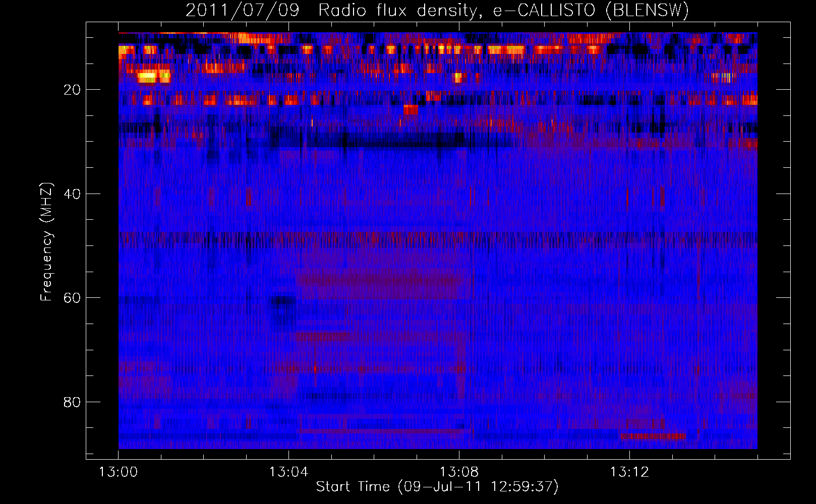Click the 40 frequency tick label

(72, 194)
